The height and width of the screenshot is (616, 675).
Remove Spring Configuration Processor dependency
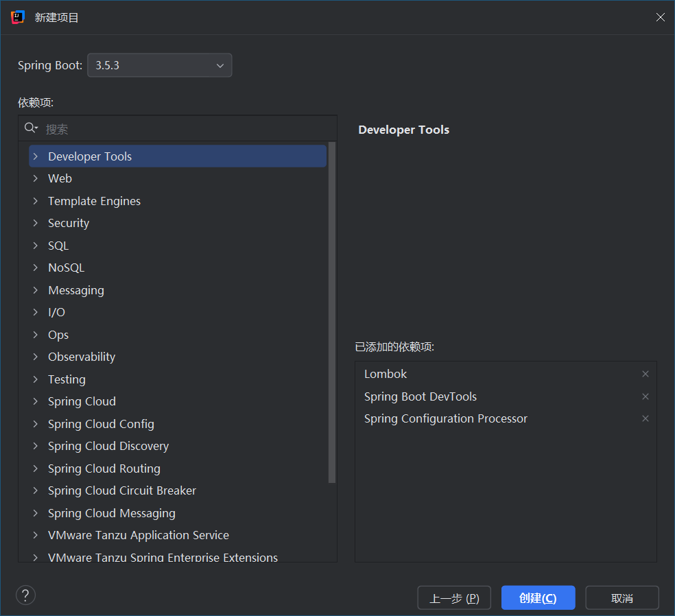646,418
